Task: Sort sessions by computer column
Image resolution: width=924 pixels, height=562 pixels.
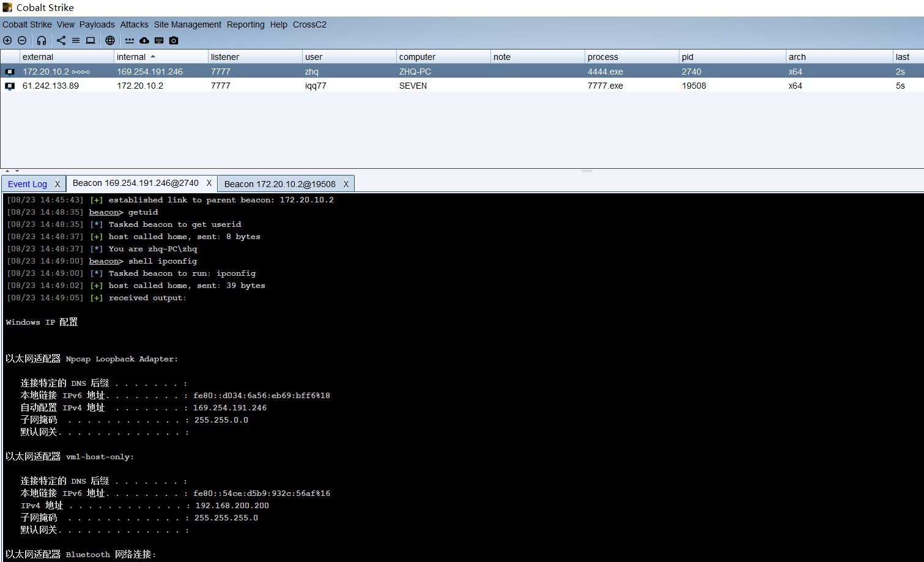Action: coord(443,57)
